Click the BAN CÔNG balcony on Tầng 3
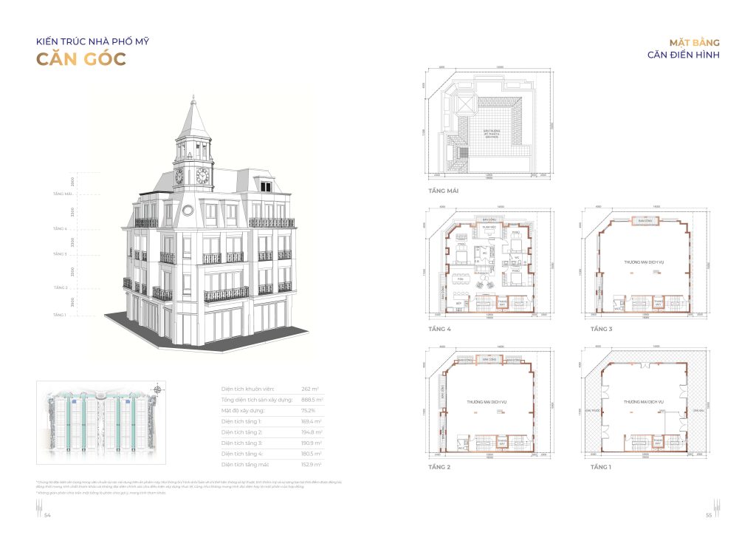This screenshot has width=756, height=535. 645,220
